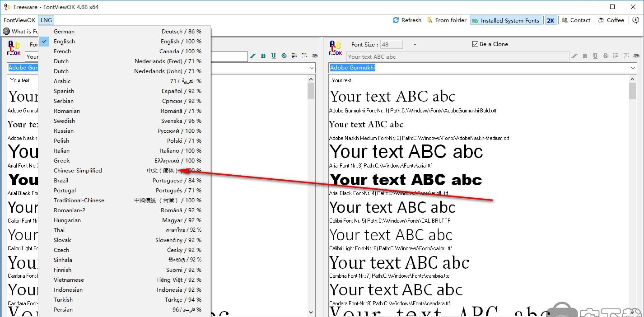Choose Slovak language

coord(125,240)
